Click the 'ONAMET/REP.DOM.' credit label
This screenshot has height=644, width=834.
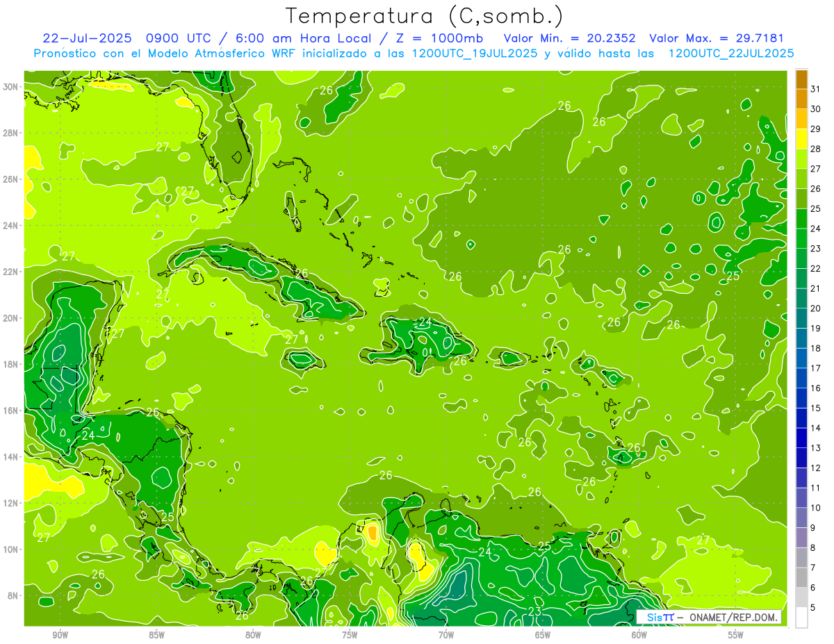click(733, 618)
